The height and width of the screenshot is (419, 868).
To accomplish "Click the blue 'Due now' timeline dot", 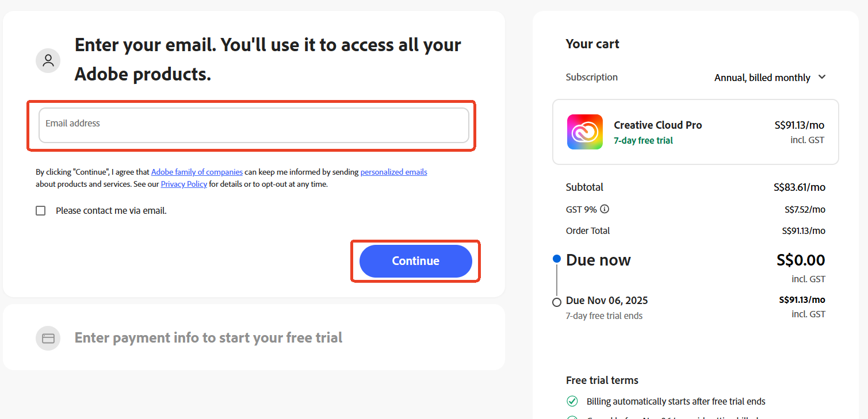I will point(556,259).
